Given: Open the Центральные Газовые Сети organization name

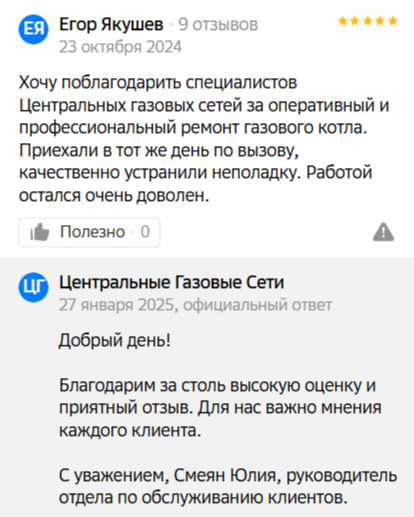Looking at the screenshot, I should [172, 282].
